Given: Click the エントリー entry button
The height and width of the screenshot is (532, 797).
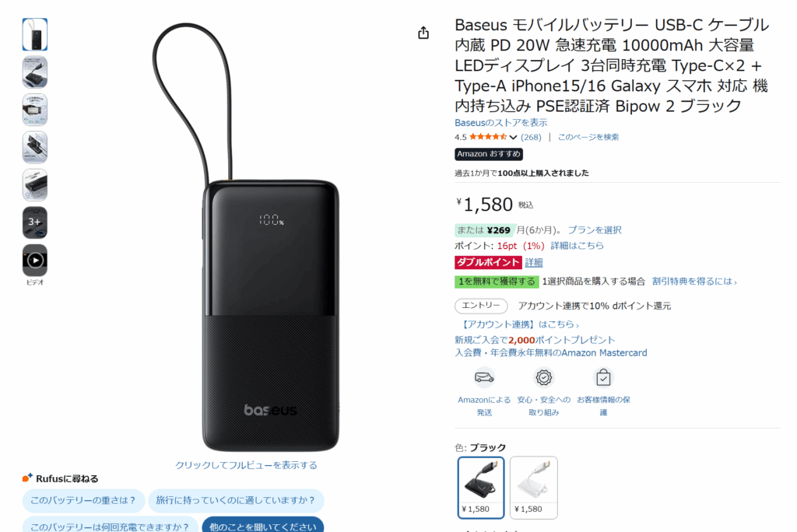Looking at the screenshot, I should pos(481,306).
